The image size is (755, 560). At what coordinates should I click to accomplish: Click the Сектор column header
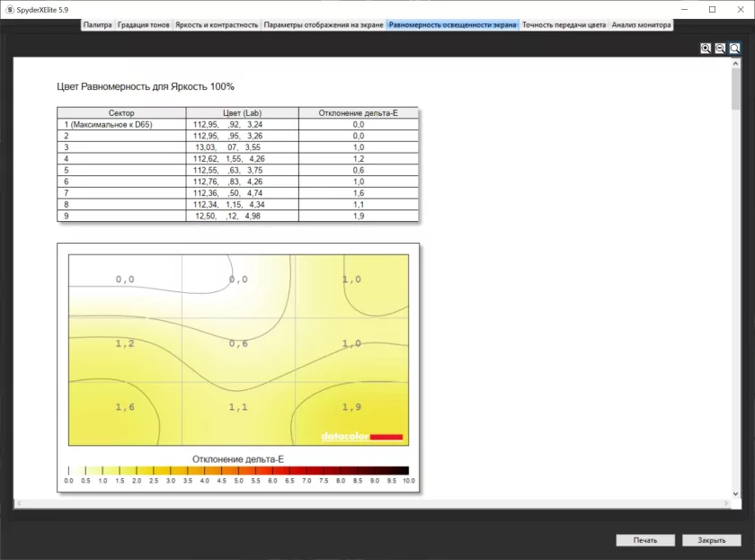pos(121,112)
